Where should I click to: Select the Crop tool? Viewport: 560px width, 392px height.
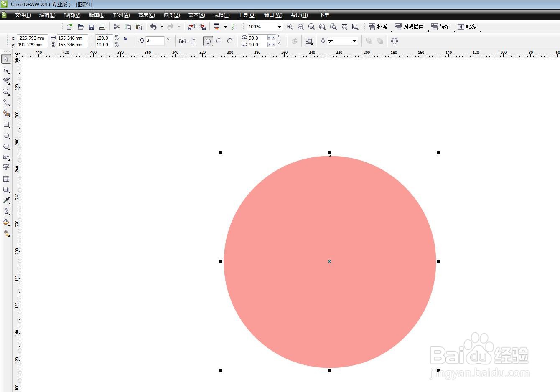tap(6, 81)
